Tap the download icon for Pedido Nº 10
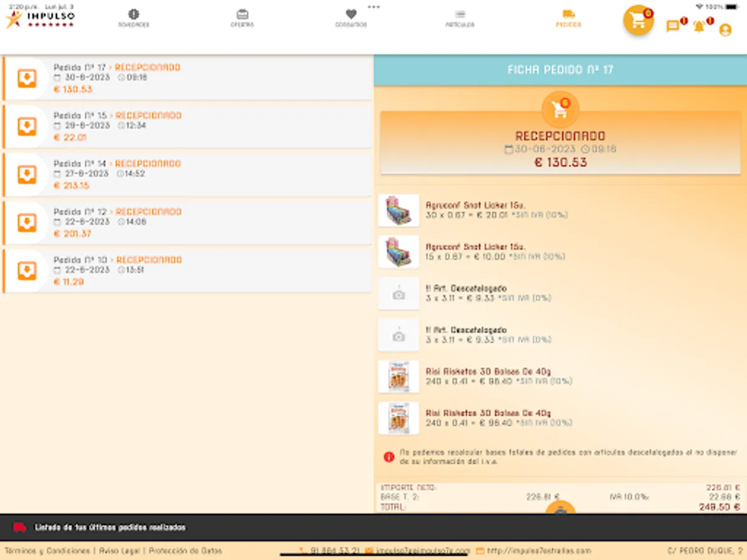This screenshot has width=747, height=560. pyautogui.click(x=27, y=271)
